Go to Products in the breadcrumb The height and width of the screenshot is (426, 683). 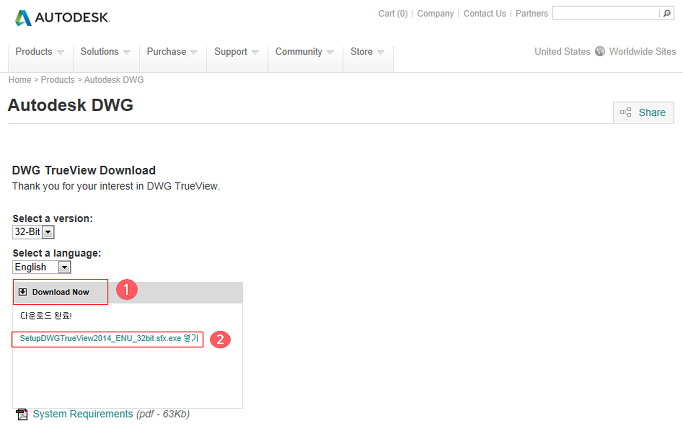[57, 80]
